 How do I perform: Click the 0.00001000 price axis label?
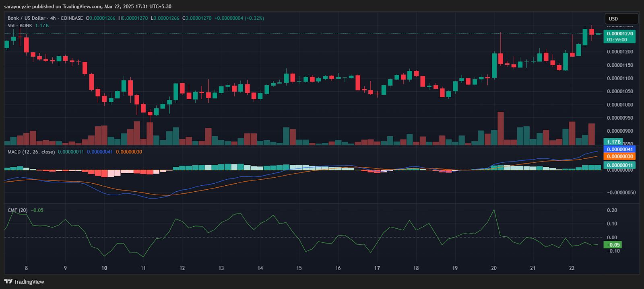pyautogui.click(x=620, y=105)
